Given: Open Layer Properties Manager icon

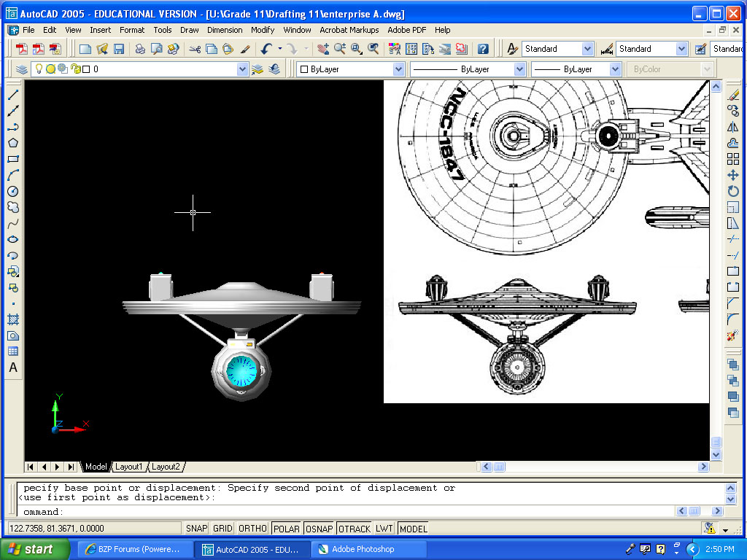Looking at the screenshot, I should click(x=21, y=69).
